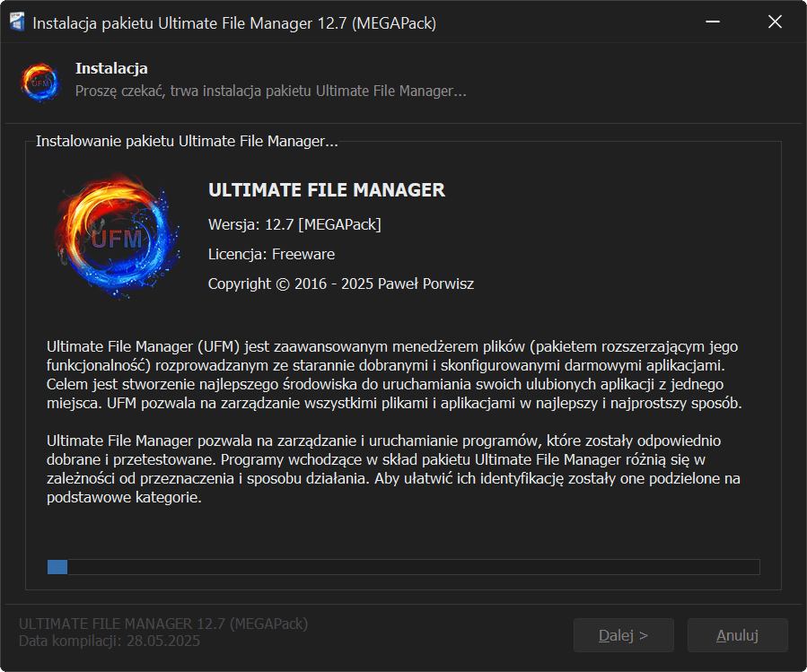Click the Licencja: Freeware line
The image size is (807, 672).
click(271, 254)
